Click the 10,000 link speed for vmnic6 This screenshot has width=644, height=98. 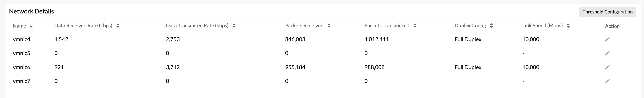[531, 67]
